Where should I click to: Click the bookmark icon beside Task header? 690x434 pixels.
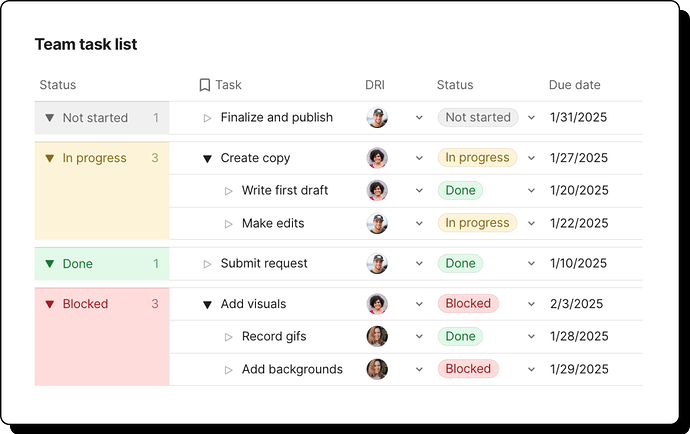point(205,85)
